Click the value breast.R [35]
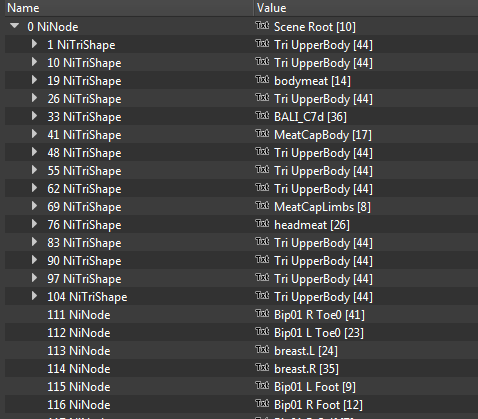 (306, 369)
